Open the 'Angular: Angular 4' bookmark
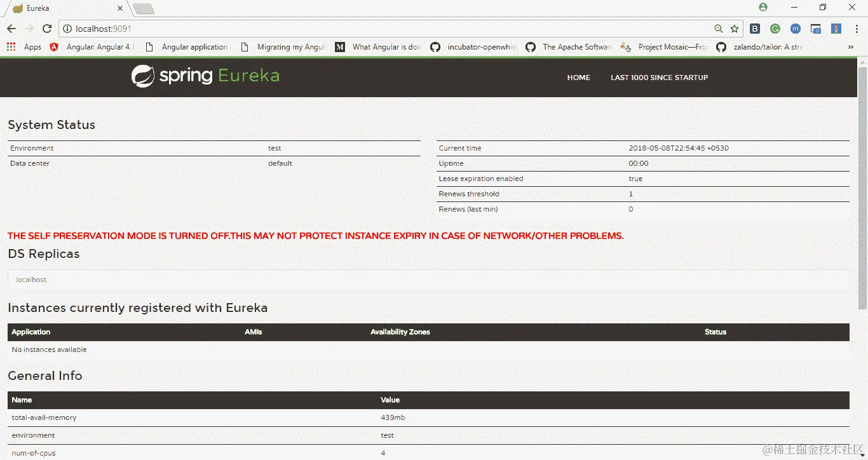Image resolution: width=868 pixels, height=460 pixels. coord(92,47)
